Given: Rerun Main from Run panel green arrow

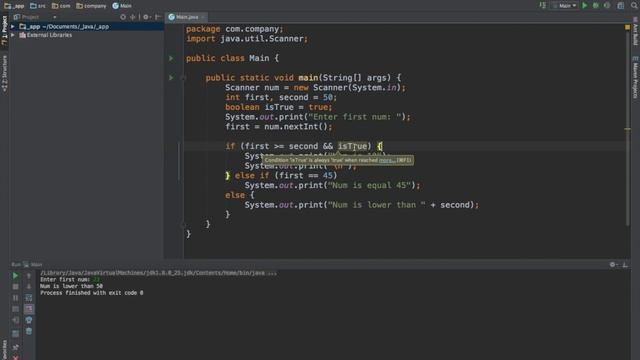Looking at the screenshot, I should (x=15, y=276).
